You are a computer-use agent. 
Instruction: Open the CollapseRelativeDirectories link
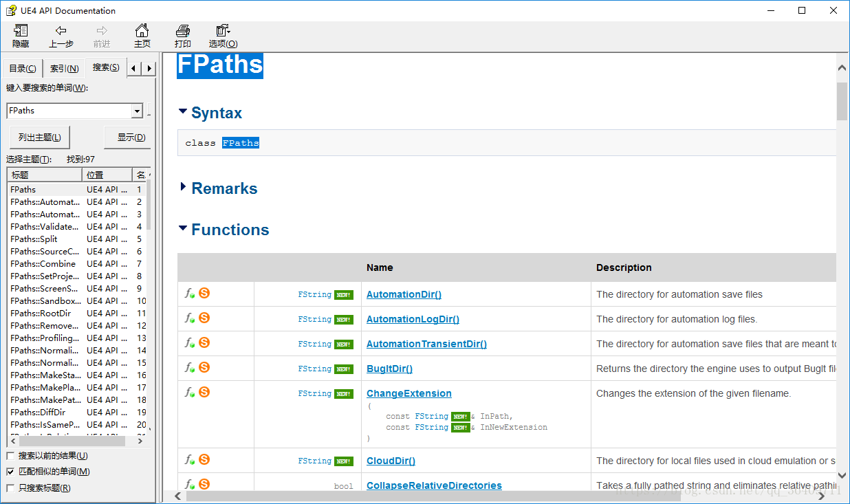point(434,485)
